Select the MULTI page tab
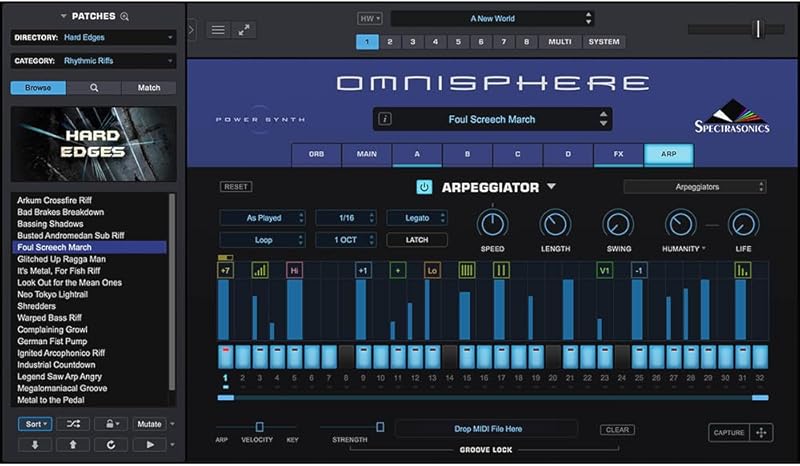 [560, 42]
